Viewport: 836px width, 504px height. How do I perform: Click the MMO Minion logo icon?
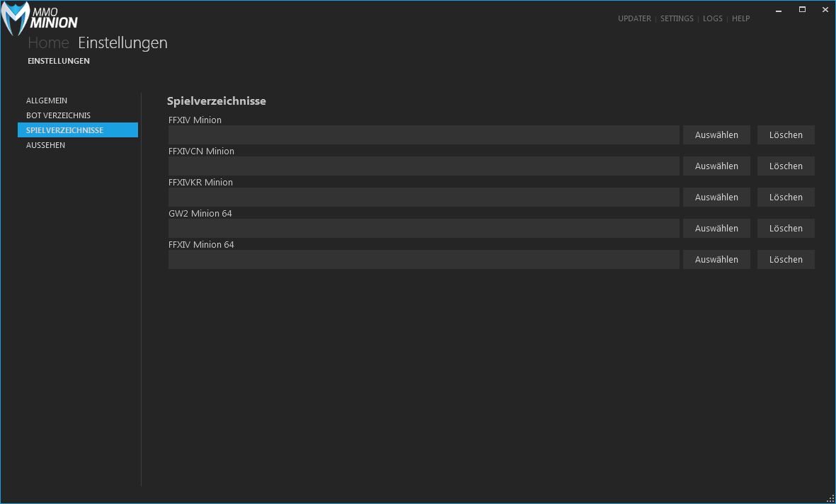tap(18, 19)
